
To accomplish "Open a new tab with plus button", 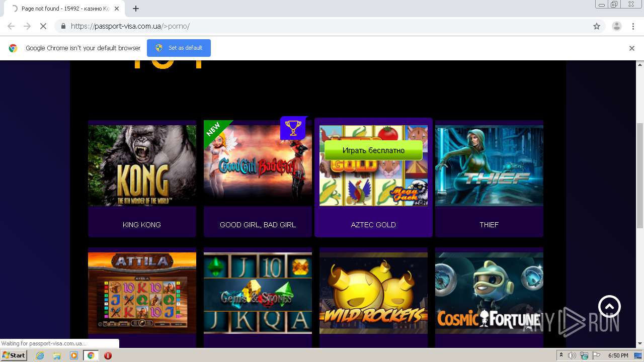I will [x=135, y=9].
